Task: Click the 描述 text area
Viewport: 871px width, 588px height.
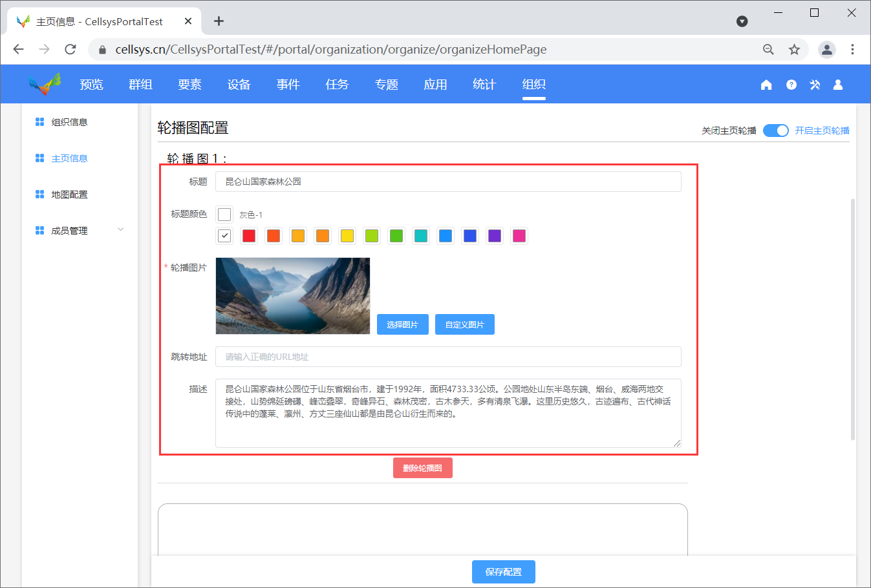Action: tap(448, 413)
